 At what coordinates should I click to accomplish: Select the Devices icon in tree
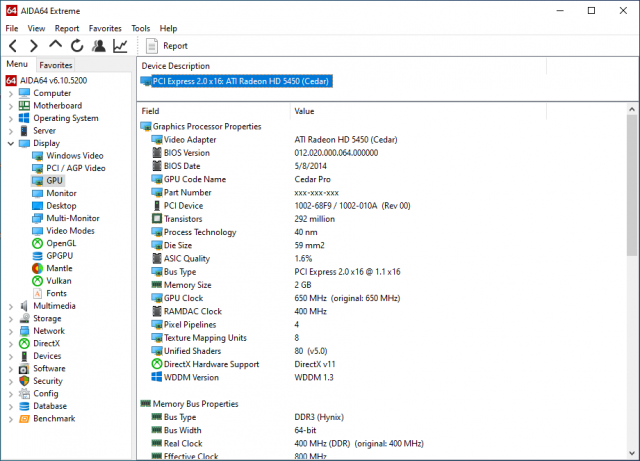[x=24, y=356]
